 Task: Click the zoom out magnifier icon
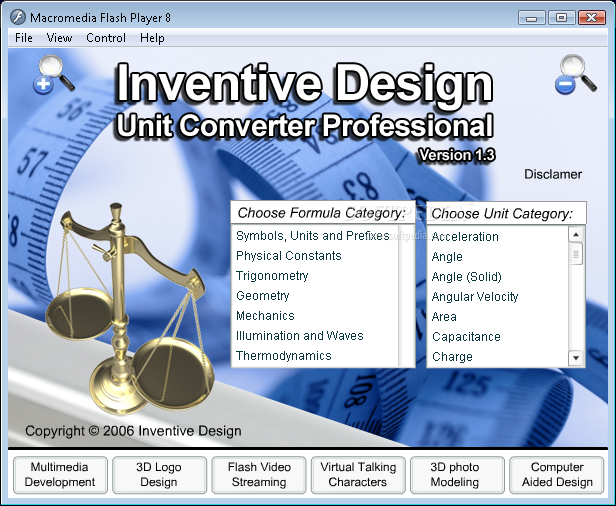click(576, 74)
